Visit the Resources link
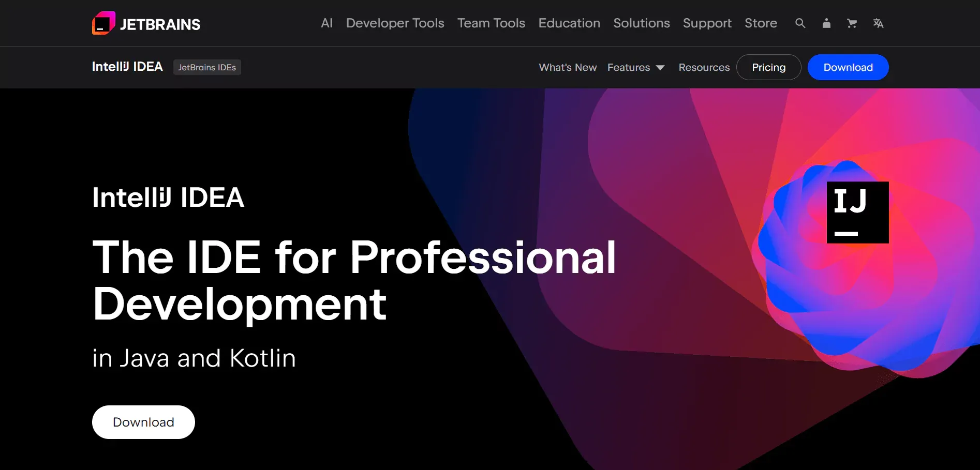This screenshot has height=470, width=980. 704,67
